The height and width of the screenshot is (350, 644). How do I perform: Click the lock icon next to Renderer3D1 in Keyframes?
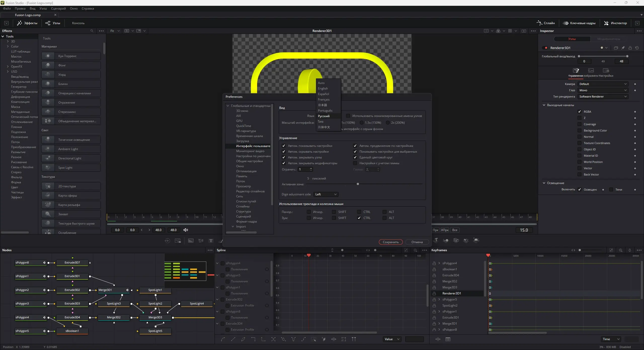click(x=434, y=293)
